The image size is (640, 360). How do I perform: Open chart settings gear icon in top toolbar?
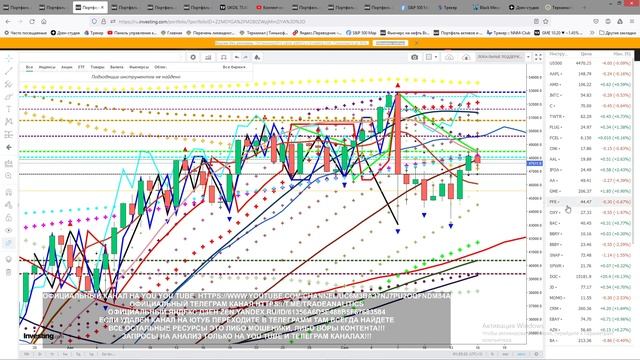pyautogui.click(x=193, y=58)
